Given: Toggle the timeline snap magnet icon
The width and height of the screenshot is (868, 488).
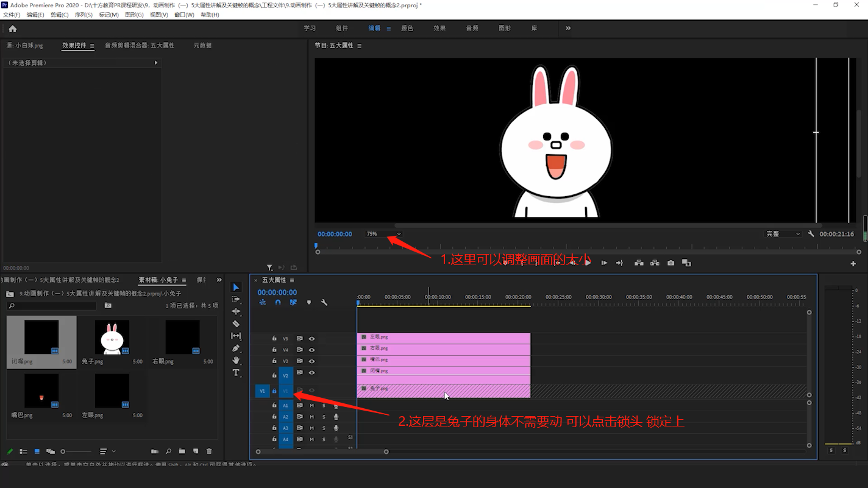Looking at the screenshot, I should pos(278,303).
